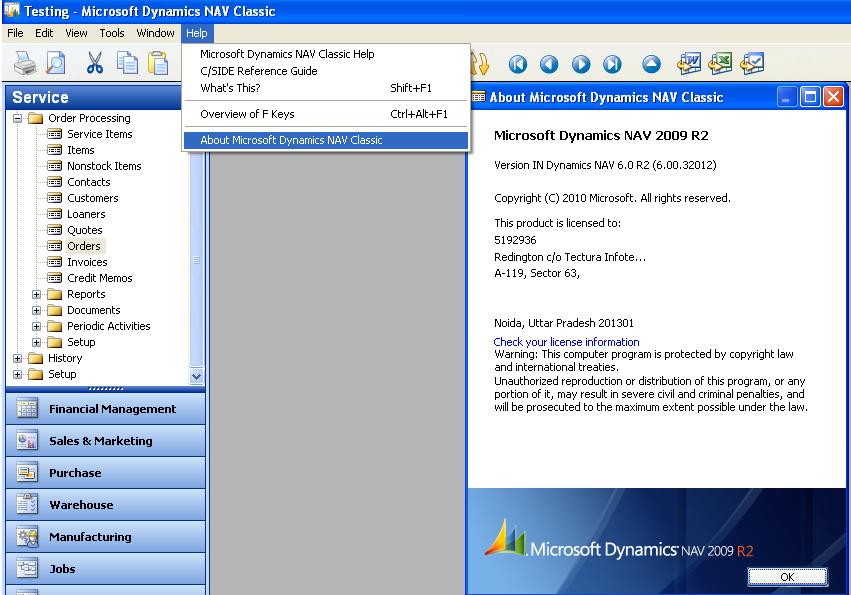
Task: Click the Cut scissors icon
Action: pyautogui.click(x=95, y=64)
